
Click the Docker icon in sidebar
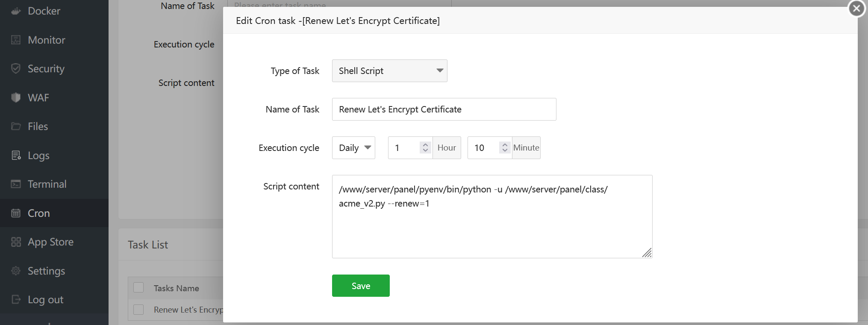point(16,11)
